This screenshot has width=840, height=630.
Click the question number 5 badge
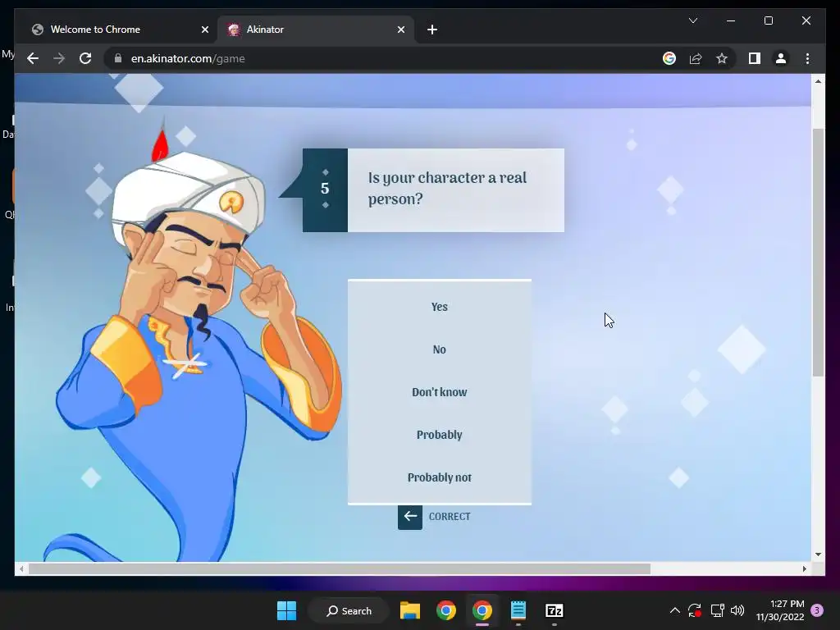325,190
